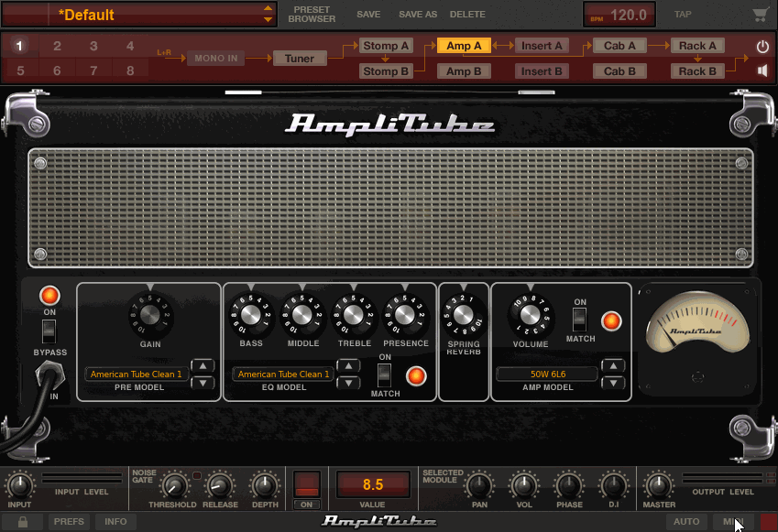Click the DELETE preset button
This screenshot has height=532, width=778.
pyautogui.click(x=467, y=15)
